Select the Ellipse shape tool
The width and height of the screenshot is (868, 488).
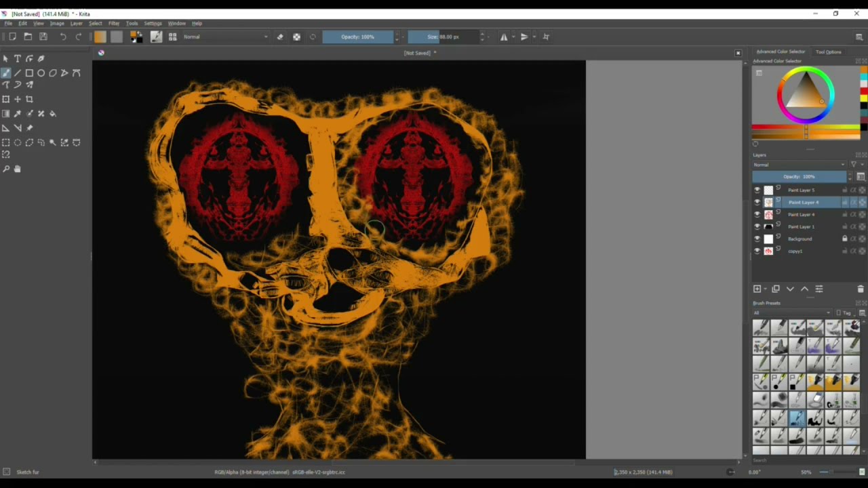(41, 73)
